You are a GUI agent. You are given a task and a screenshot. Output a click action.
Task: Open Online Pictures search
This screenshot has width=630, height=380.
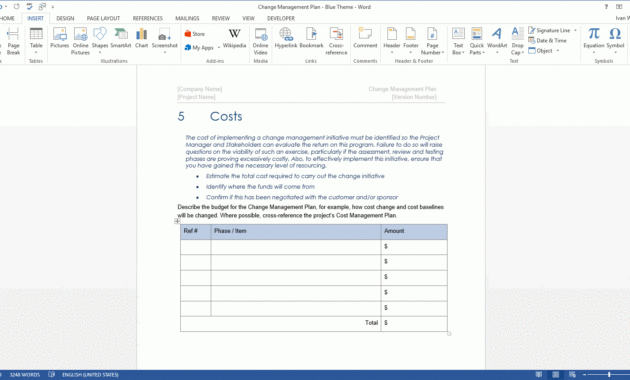(x=80, y=41)
